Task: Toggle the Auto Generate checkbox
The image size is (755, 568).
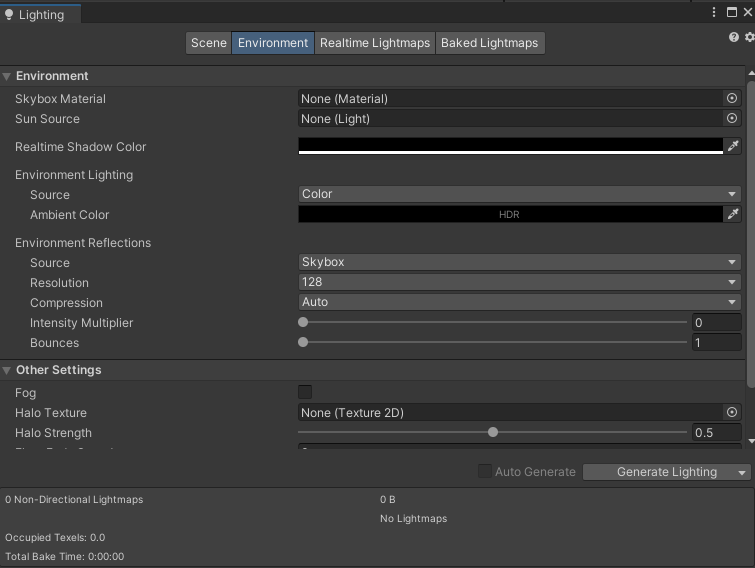Action: 484,471
